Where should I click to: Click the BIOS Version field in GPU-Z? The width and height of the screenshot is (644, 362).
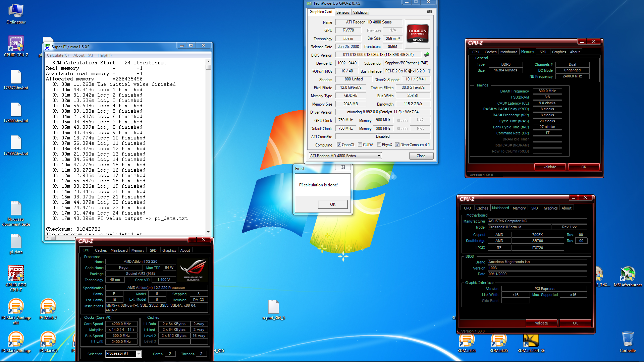pos(378,55)
